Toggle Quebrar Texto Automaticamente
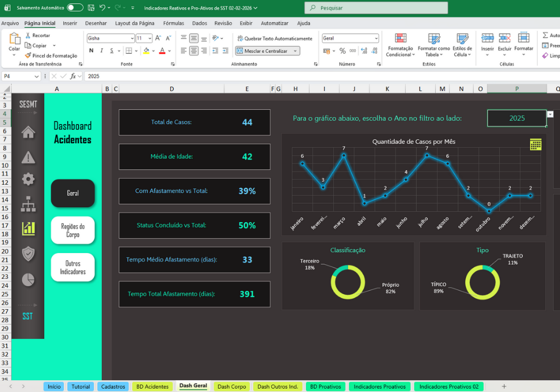Screen dimensions: 560x392 point(274,39)
